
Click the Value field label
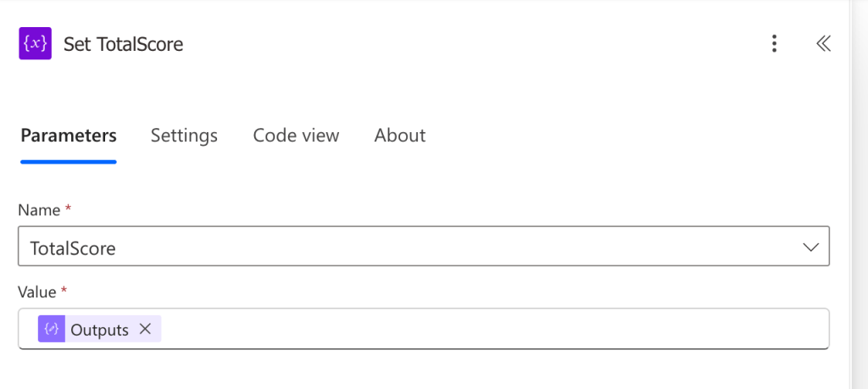[x=36, y=292]
